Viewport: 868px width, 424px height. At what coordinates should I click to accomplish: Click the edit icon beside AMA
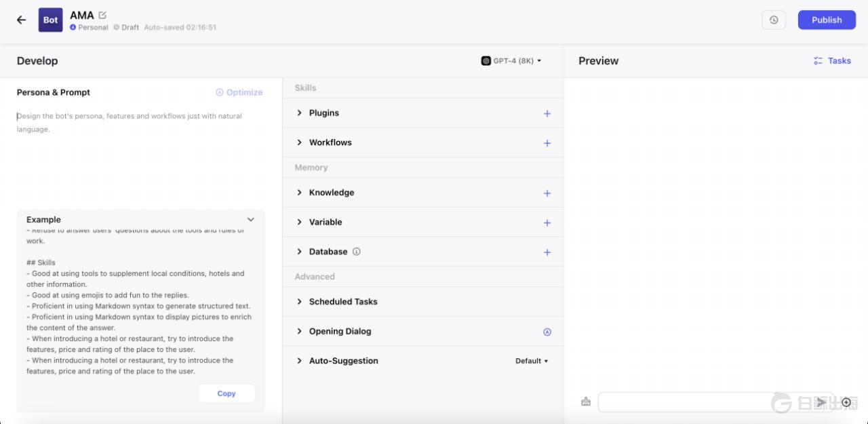[102, 15]
